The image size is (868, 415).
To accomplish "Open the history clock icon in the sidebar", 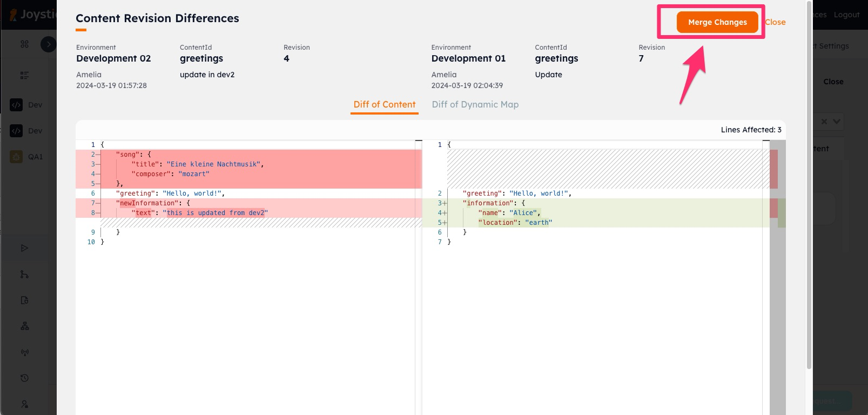I will click(24, 378).
